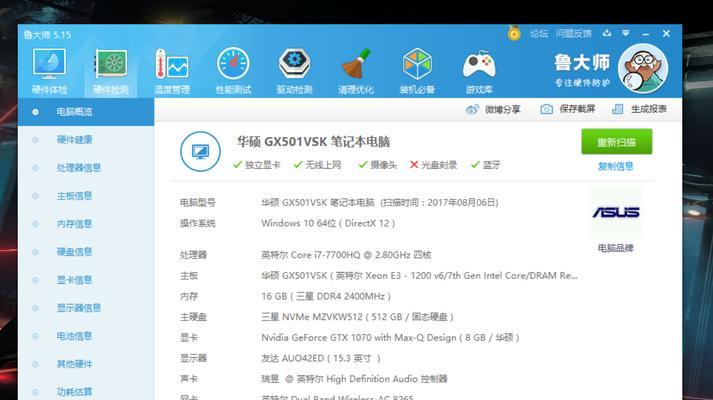Click the camera icon for 保存截屏
The width and height of the screenshot is (713, 400).
point(547,109)
